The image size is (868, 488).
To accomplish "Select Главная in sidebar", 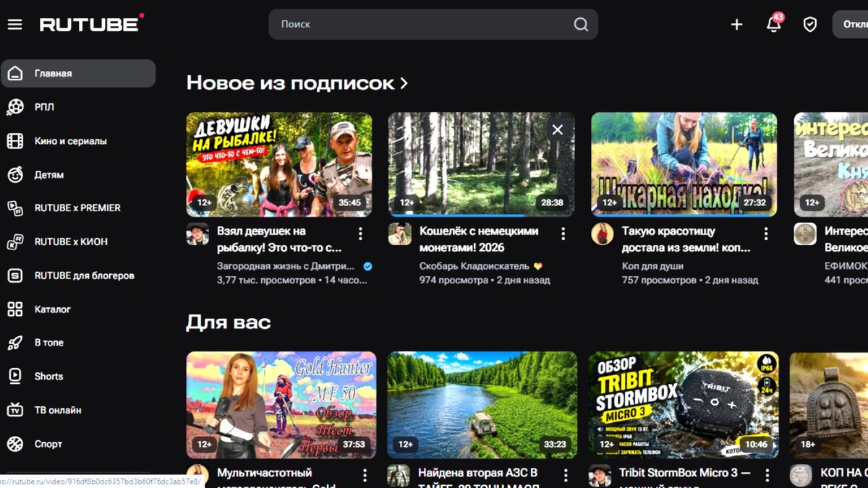I will 78,73.
